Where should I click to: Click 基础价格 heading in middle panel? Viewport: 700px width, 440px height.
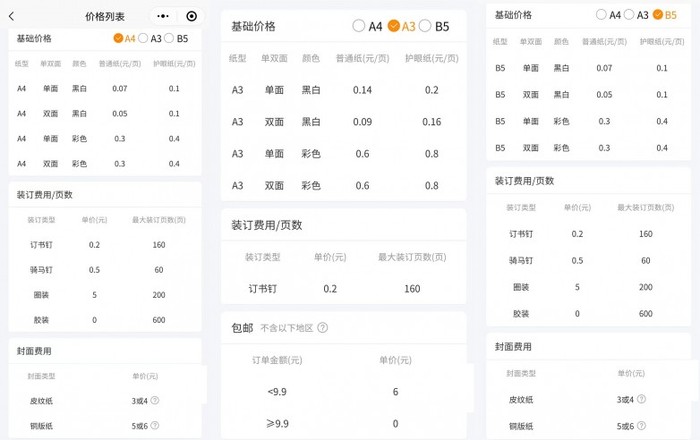tap(253, 26)
